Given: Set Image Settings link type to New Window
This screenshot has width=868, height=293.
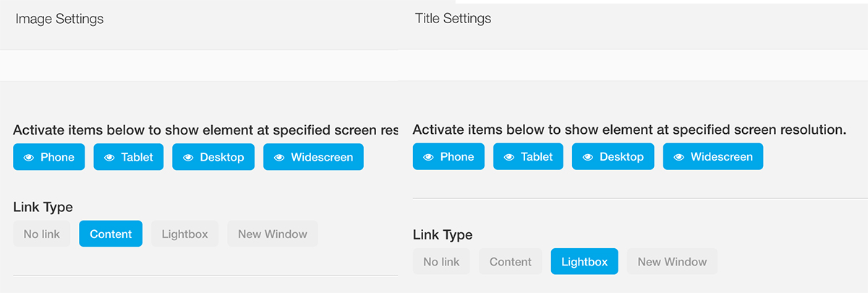Looking at the screenshot, I should tap(273, 234).
